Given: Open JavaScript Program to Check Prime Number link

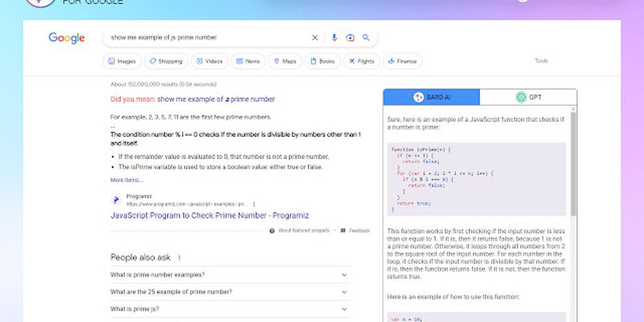Looking at the screenshot, I should [209, 216].
